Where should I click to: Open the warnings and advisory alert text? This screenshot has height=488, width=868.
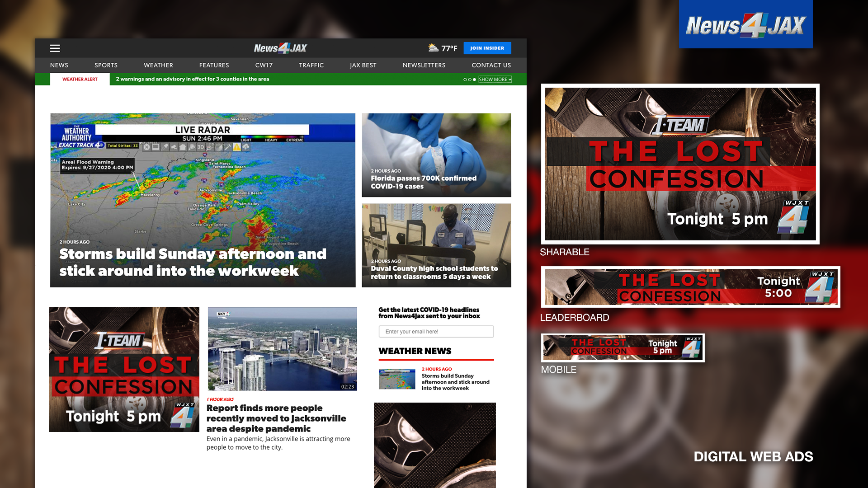pyautogui.click(x=193, y=79)
